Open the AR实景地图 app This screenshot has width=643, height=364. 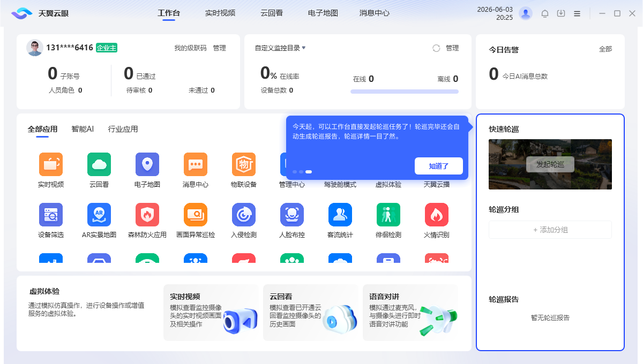click(x=99, y=215)
